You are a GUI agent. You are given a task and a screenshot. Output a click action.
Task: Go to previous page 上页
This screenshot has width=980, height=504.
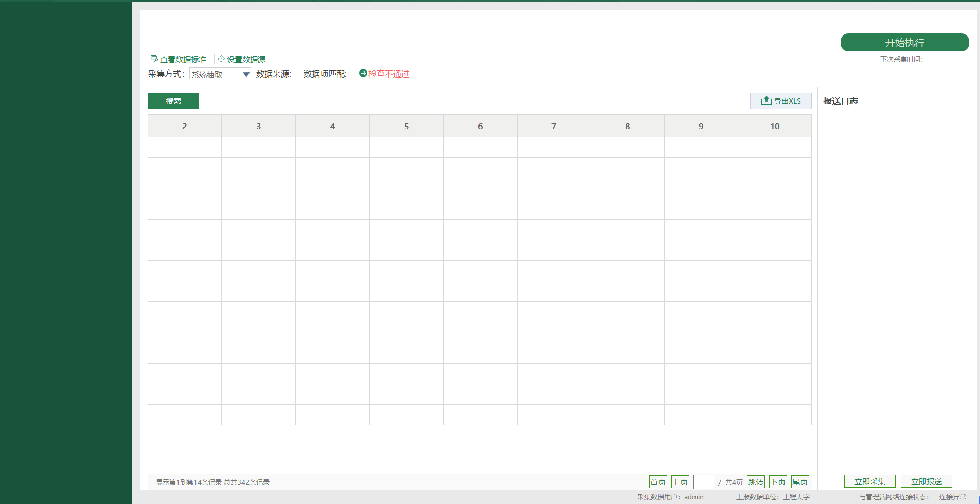[680, 482]
